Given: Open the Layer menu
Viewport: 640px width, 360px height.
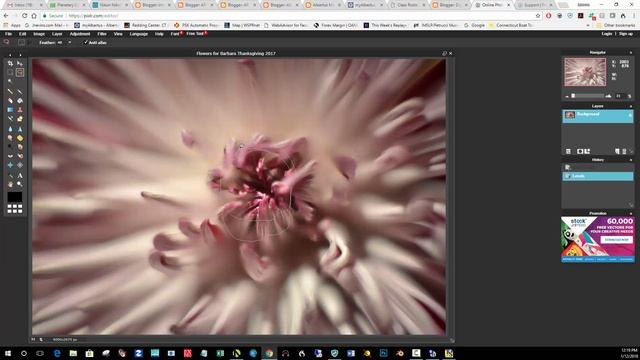Looking at the screenshot, I should click(x=57, y=34).
